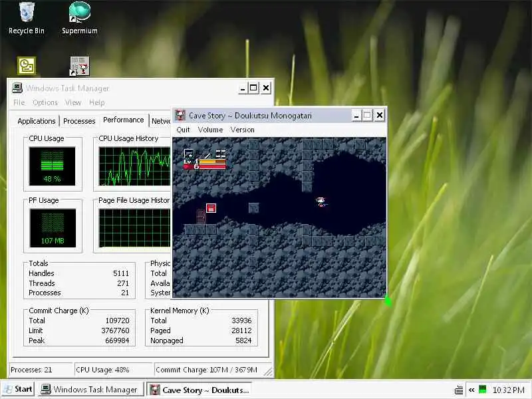Switch to the Applications tab
This screenshot has width=532, height=399.
click(x=37, y=121)
